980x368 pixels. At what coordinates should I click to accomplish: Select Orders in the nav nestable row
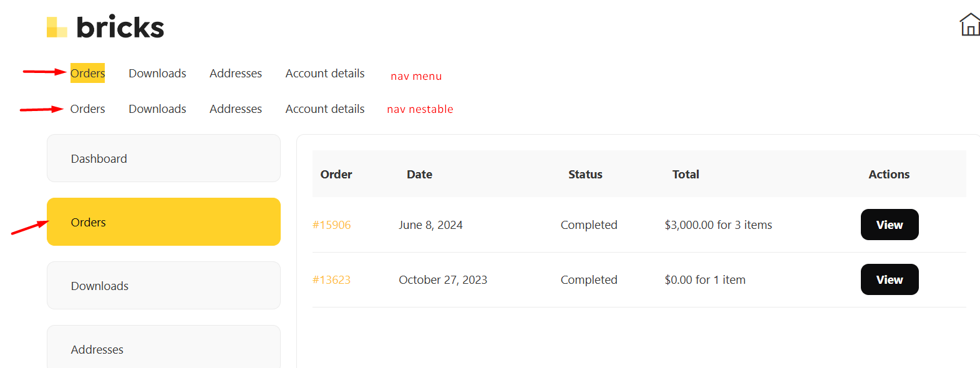coord(87,109)
